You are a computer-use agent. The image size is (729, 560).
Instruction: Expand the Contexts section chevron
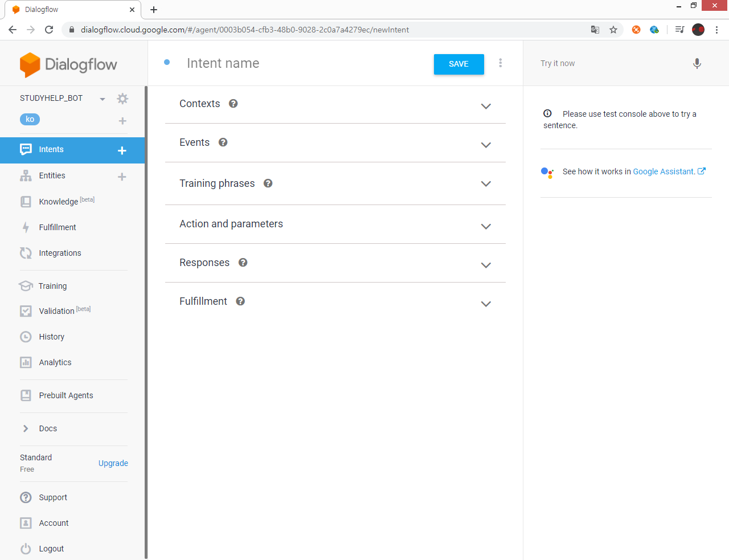point(486,107)
